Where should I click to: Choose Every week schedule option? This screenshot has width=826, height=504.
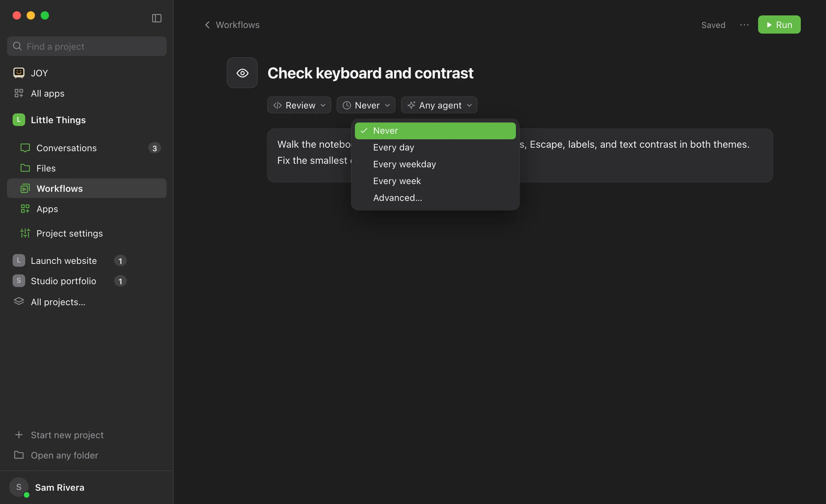435,181
